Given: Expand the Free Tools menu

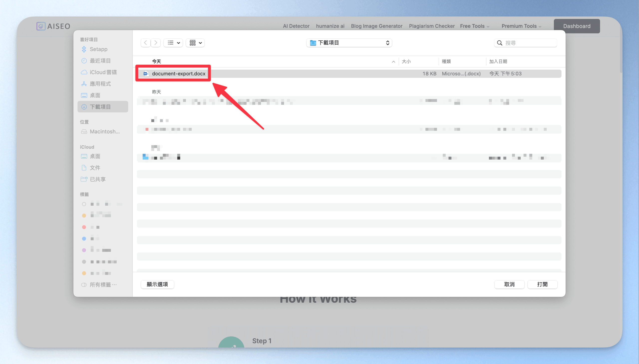Looking at the screenshot, I should click(475, 26).
